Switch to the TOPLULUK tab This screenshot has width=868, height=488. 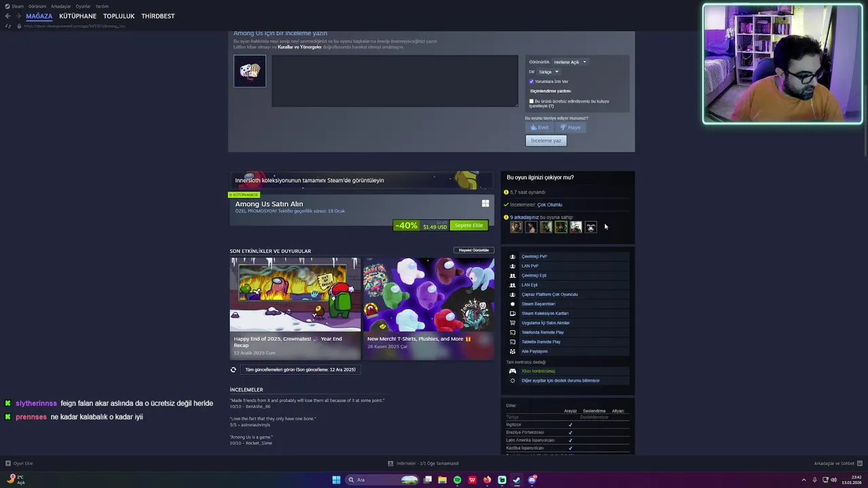point(119,16)
